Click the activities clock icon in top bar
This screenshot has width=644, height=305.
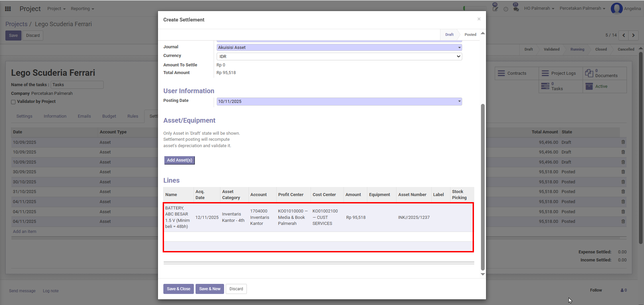(506, 9)
